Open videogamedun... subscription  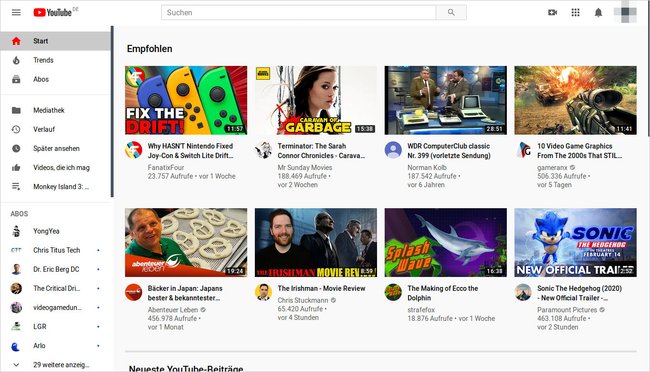point(56,307)
